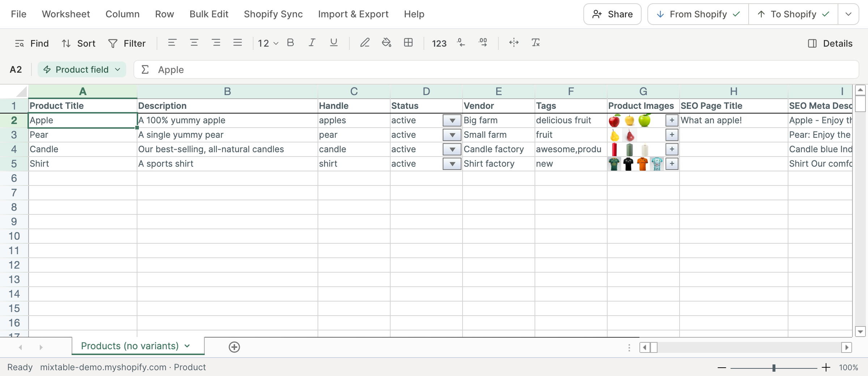Open the fill color bucket tool
Viewport: 868px width, 376px height.
(387, 43)
